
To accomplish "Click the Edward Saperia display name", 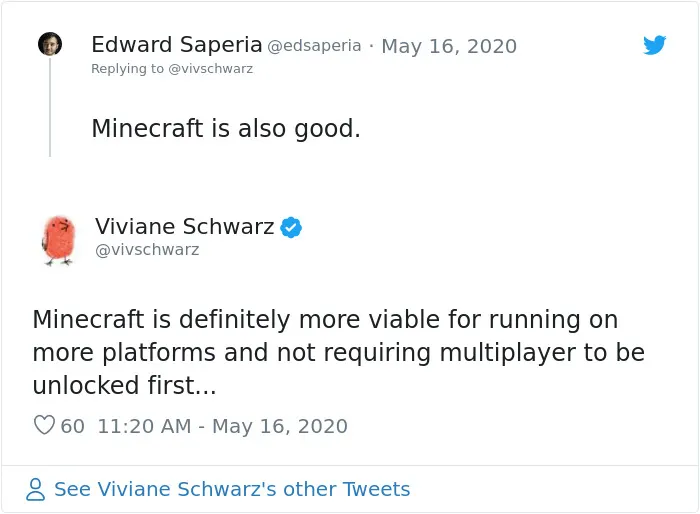I will [x=177, y=45].
